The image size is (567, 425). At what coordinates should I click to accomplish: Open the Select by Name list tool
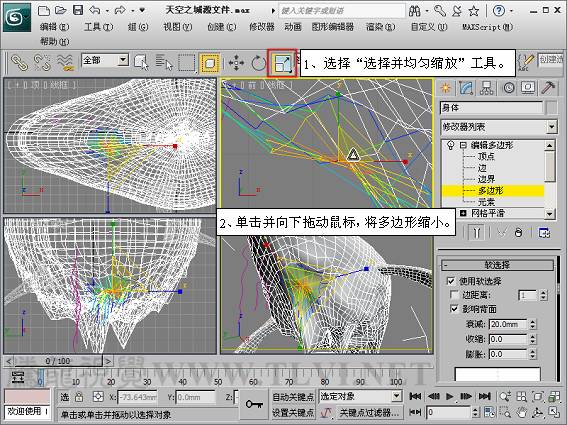164,62
